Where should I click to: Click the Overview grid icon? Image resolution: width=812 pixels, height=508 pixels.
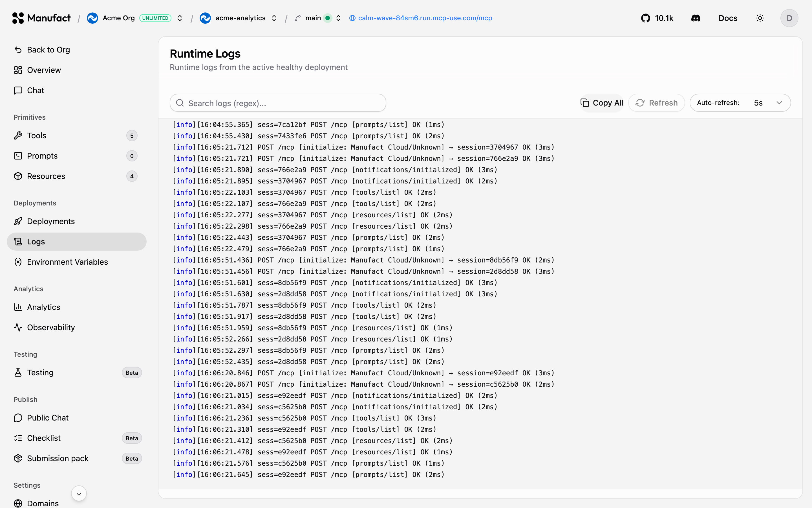(x=18, y=70)
